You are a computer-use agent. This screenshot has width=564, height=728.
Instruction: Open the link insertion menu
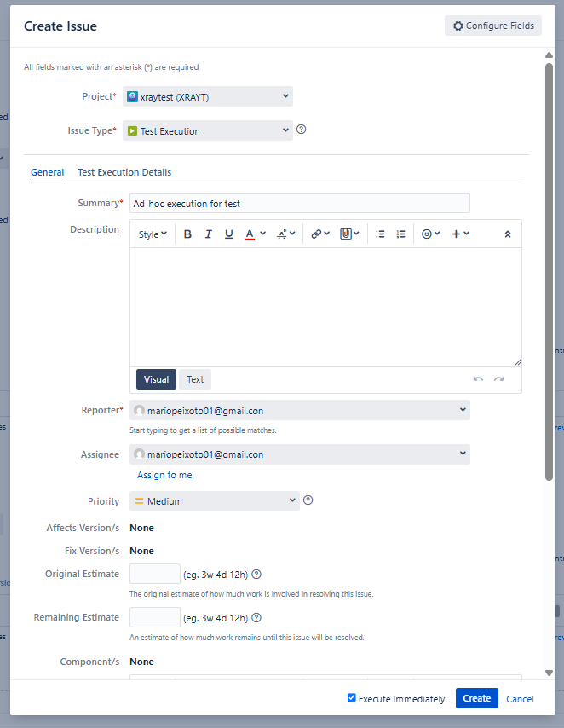pos(319,234)
